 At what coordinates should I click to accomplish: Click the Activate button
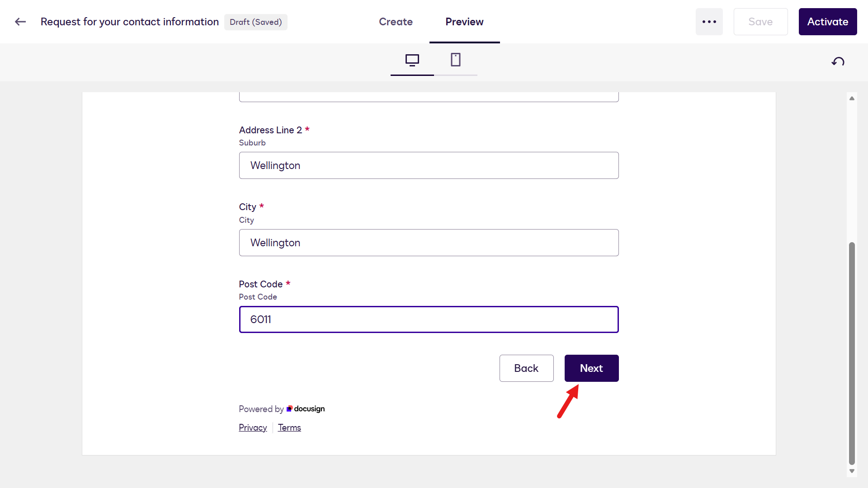click(x=827, y=22)
